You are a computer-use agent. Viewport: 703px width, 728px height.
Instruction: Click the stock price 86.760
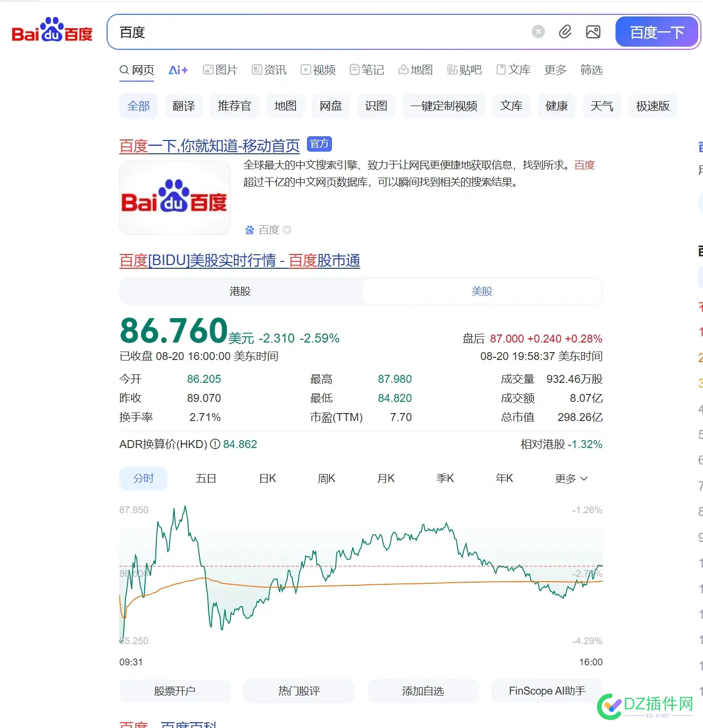[x=174, y=330]
